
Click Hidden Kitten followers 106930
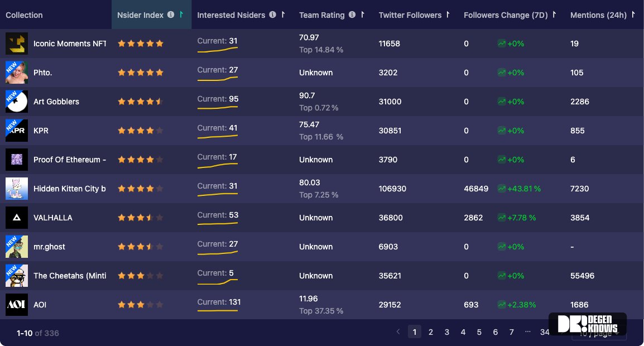[x=392, y=189]
